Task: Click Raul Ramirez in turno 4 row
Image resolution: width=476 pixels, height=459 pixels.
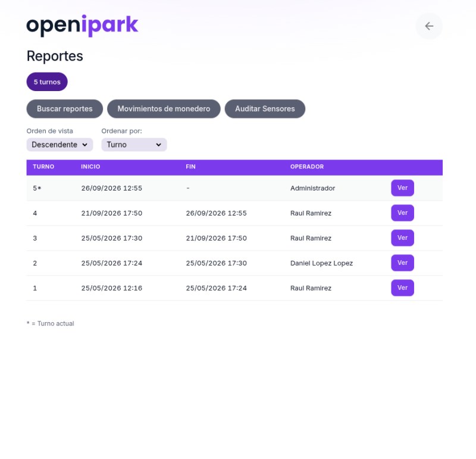Action: pyautogui.click(x=311, y=213)
